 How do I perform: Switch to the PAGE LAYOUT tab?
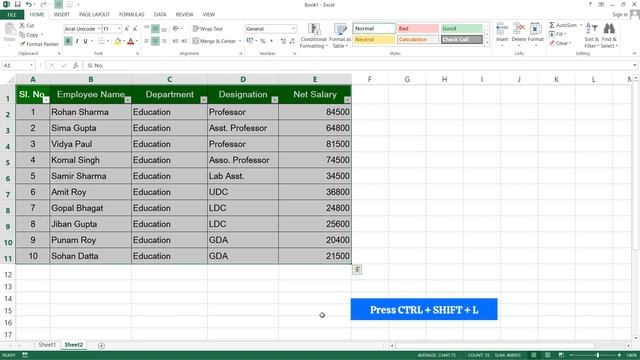point(94,15)
